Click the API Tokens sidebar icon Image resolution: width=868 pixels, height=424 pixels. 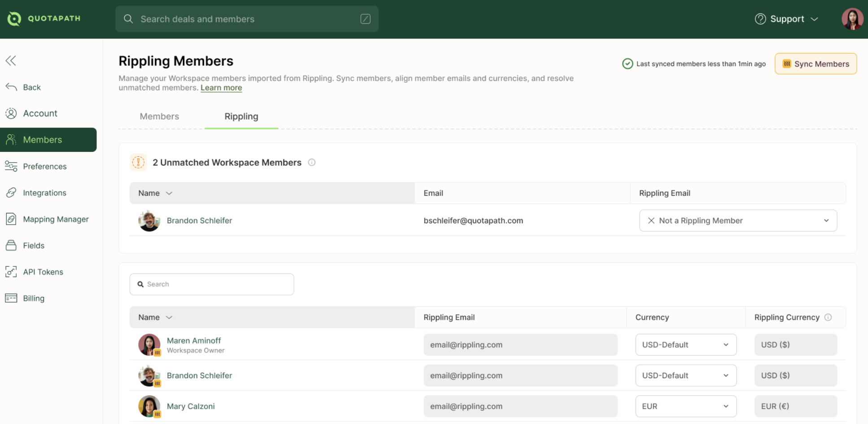click(x=11, y=272)
